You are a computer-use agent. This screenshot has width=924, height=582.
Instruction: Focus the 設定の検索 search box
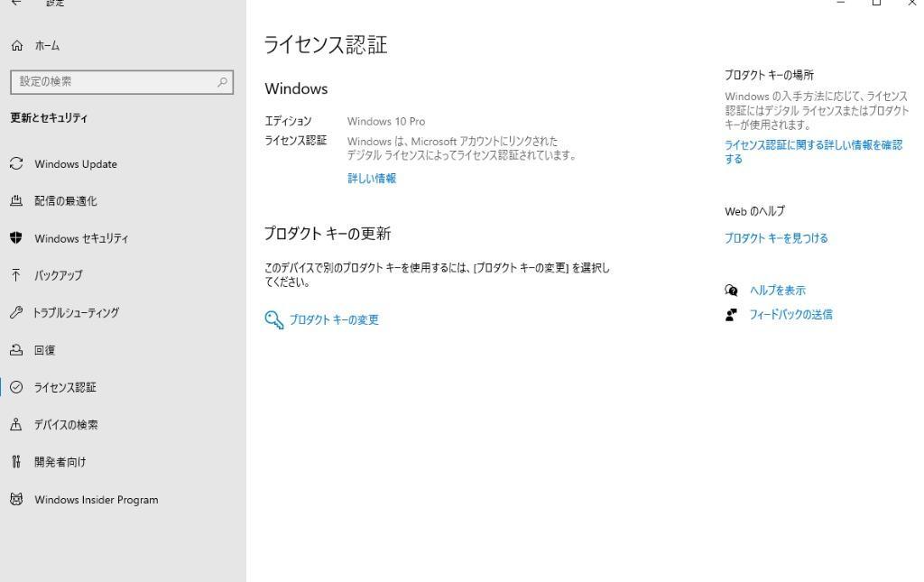[x=122, y=82]
